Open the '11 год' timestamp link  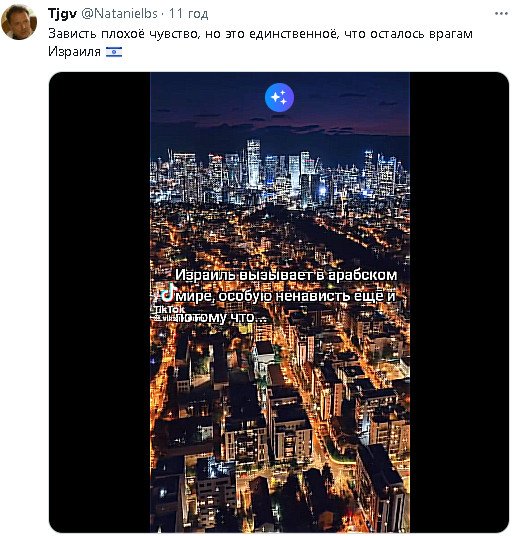[188, 14]
